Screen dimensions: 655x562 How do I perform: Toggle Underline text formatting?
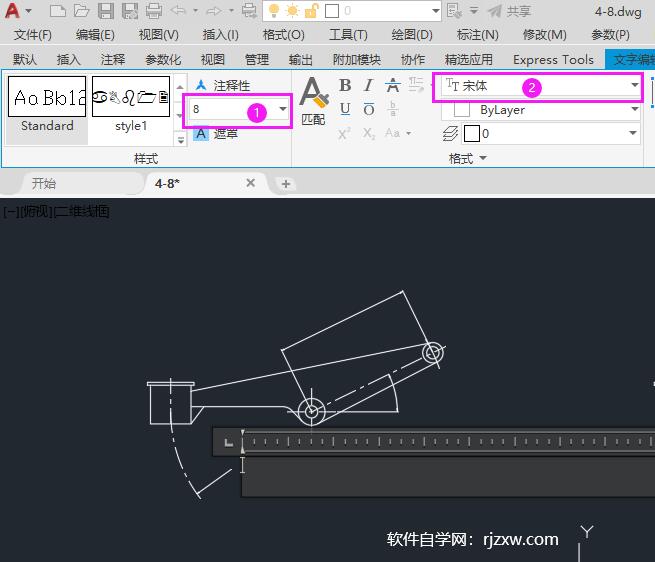345,109
